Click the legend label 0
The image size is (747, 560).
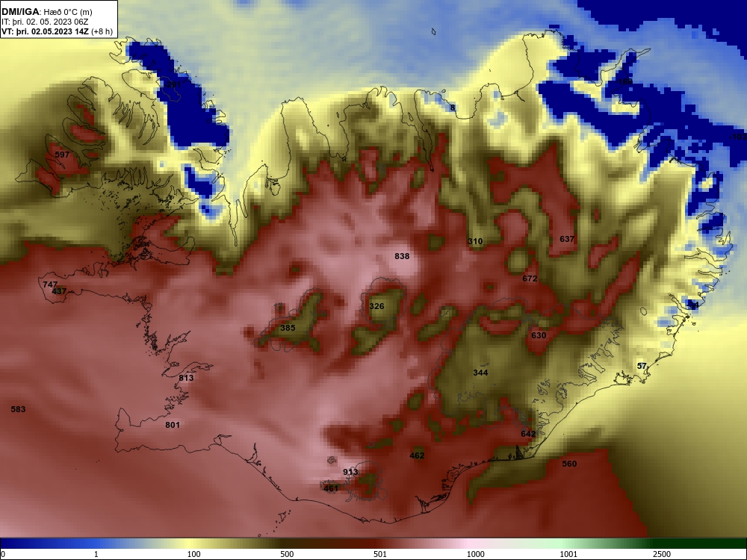[x=3, y=554]
